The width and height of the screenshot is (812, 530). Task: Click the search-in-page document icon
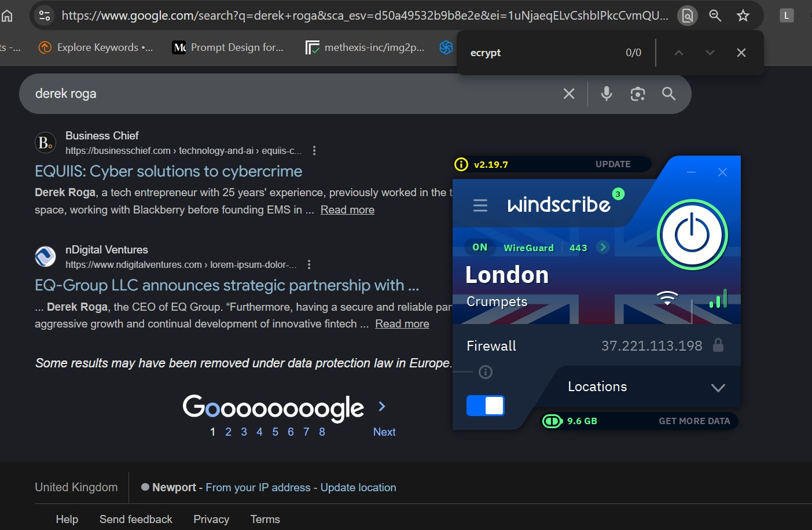click(687, 16)
